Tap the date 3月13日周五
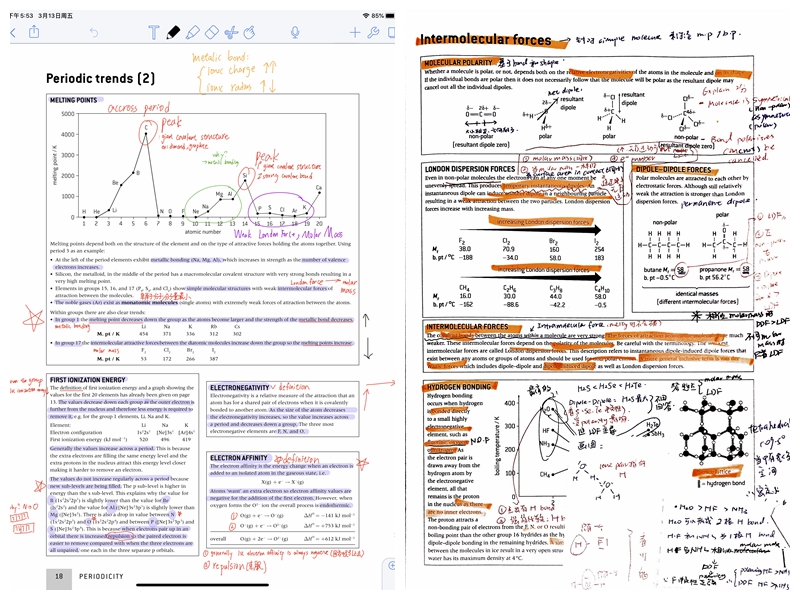Screen dimensions: 800x600 (56, 16)
